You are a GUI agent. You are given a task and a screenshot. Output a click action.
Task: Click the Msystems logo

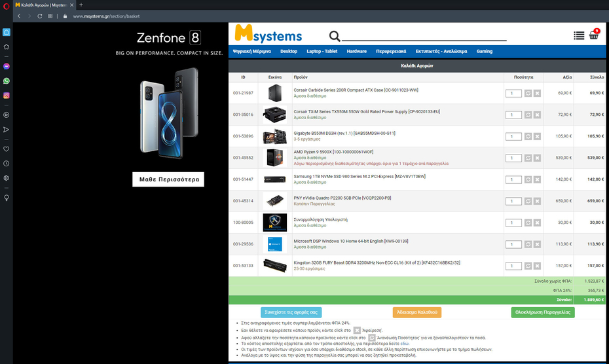coord(268,34)
